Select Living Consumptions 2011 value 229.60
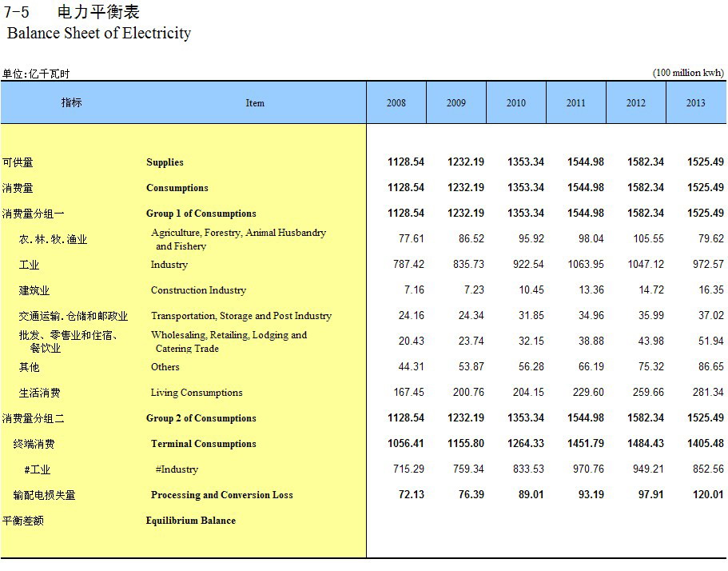728x571 pixels. tap(588, 392)
